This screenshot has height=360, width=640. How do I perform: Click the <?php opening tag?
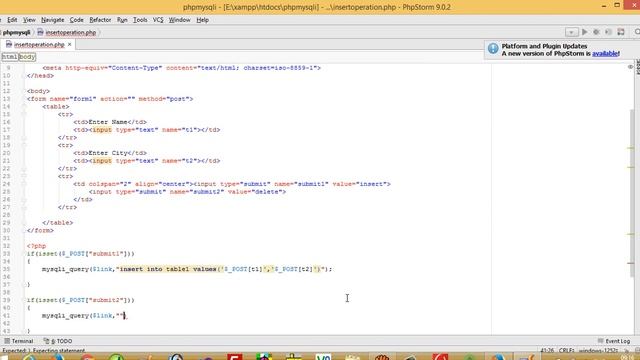(36, 246)
